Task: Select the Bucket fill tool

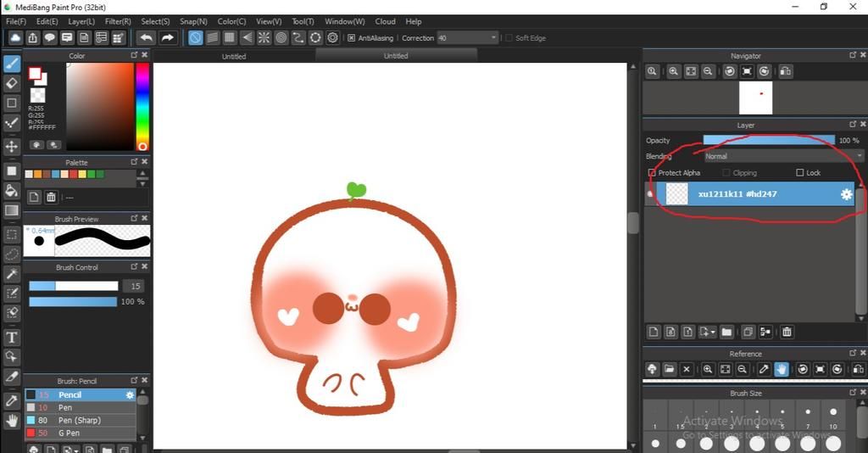Action: click(12, 191)
